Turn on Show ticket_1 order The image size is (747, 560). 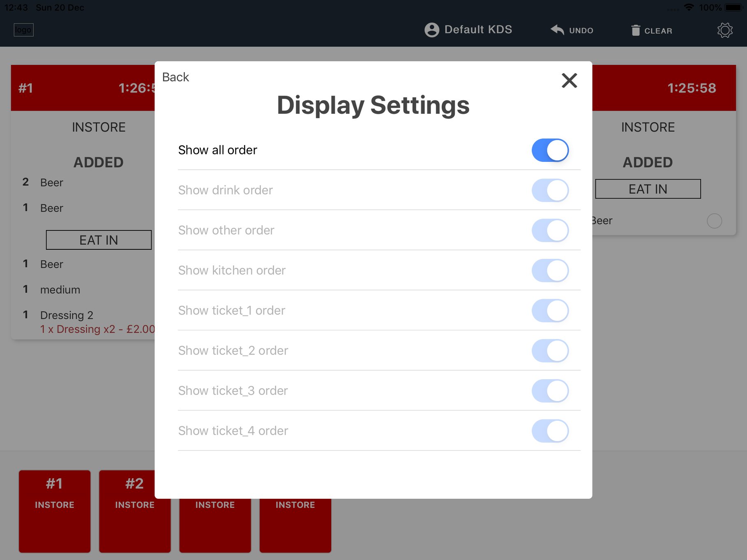(x=550, y=311)
